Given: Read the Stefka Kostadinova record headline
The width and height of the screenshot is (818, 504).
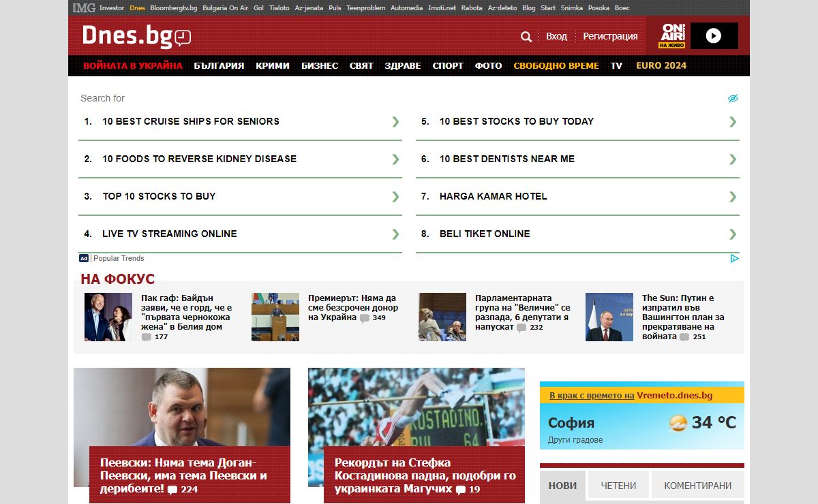Looking at the screenshot, I should [425, 475].
